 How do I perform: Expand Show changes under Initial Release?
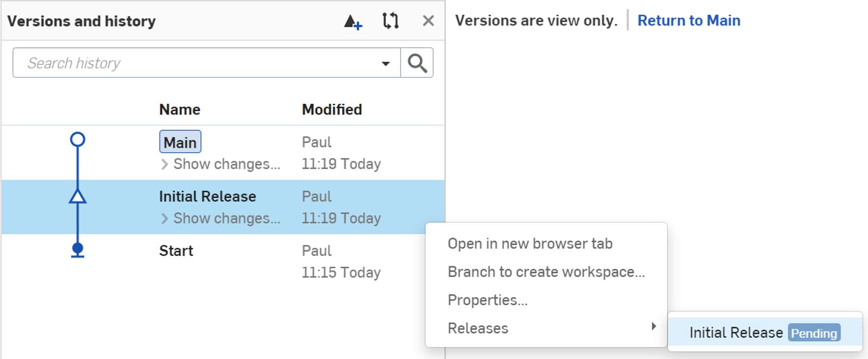[x=221, y=218]
